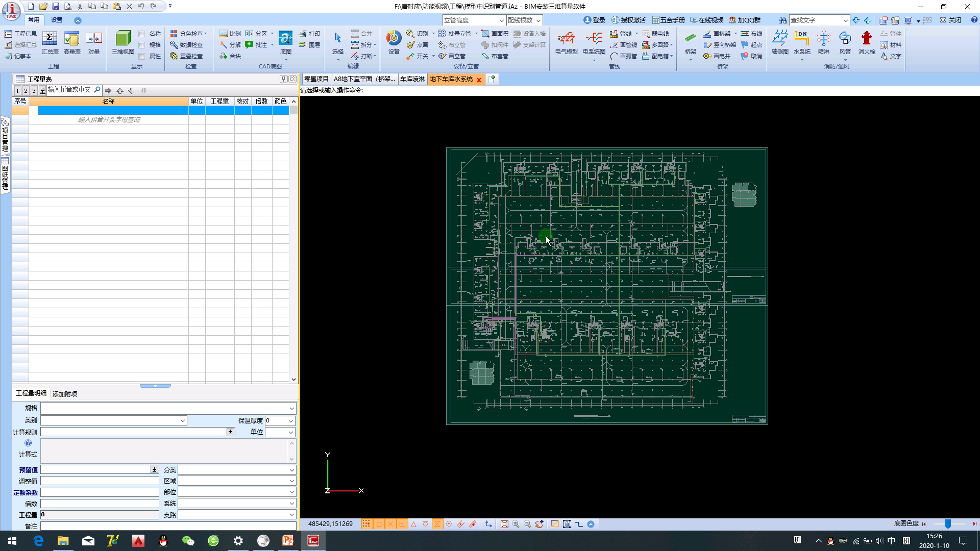This screenshot has height=551, width=980.
Task: Select the 风管 air duct tool
Action: click(x=845, y=43)
